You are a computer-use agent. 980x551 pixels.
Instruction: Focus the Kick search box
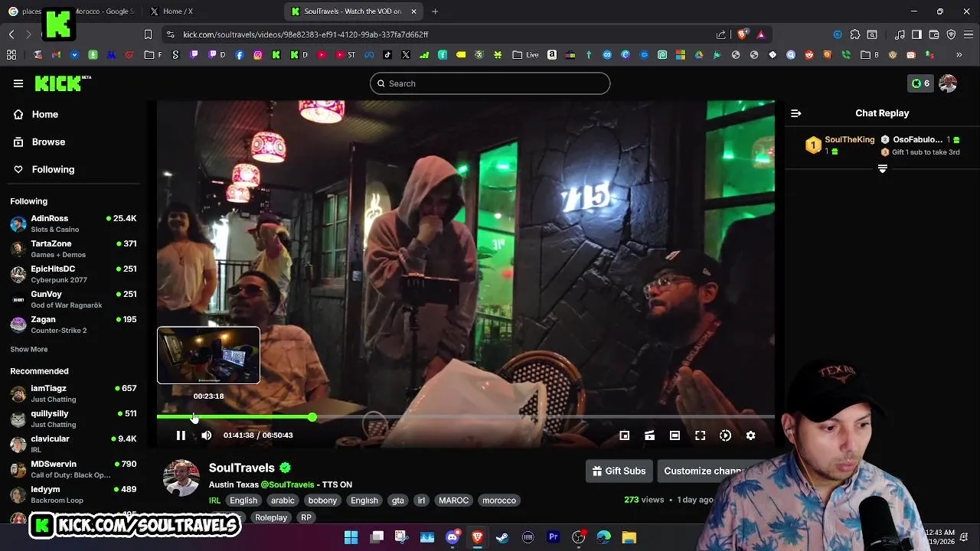pos(490,83)
